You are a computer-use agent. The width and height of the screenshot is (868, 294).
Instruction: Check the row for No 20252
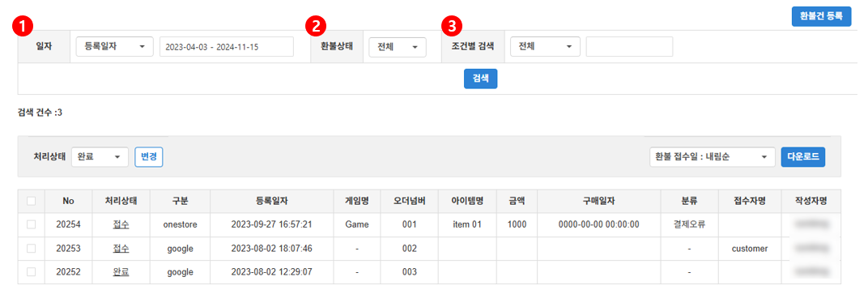click(32, 272)
